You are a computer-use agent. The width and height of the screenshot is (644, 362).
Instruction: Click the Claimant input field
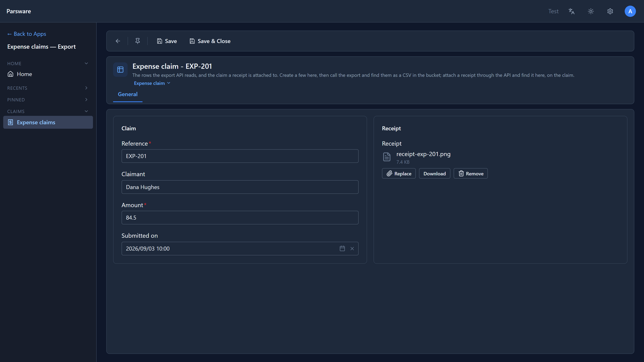click(x=240, y=187)
